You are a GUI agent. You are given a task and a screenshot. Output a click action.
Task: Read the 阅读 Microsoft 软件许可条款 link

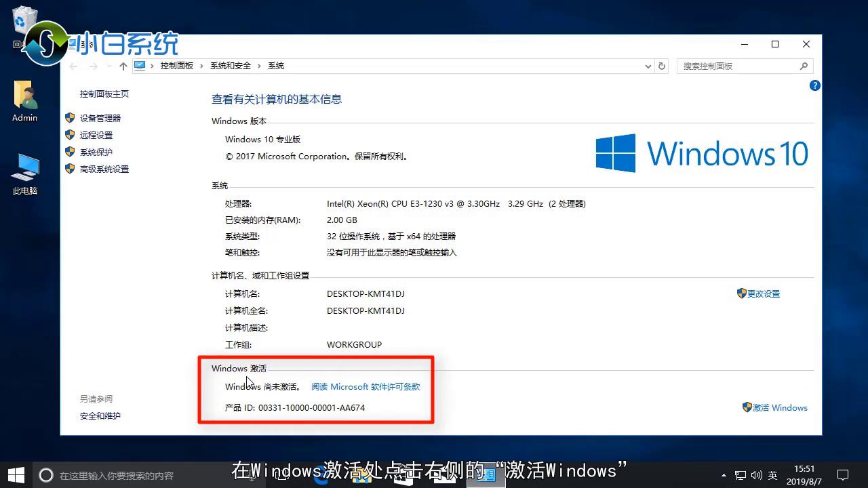pyautogui.click(x=366, y=387)
